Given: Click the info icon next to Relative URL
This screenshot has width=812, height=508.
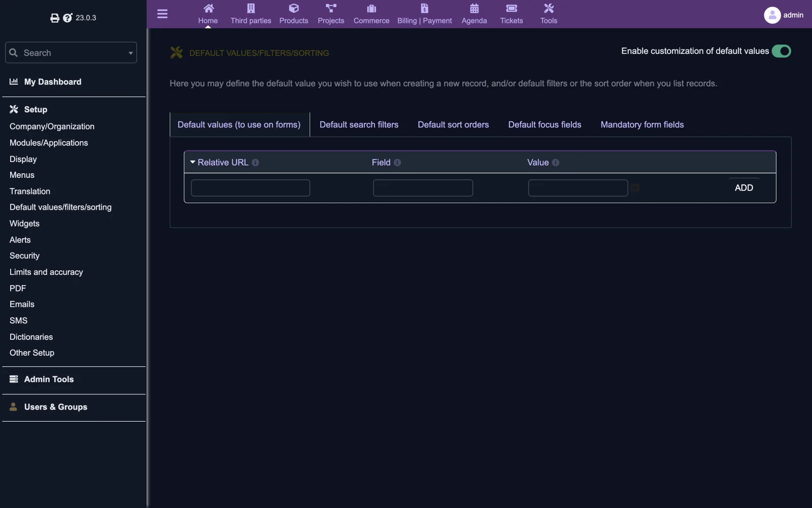Looking at the screenshot, I should point(255,163).
